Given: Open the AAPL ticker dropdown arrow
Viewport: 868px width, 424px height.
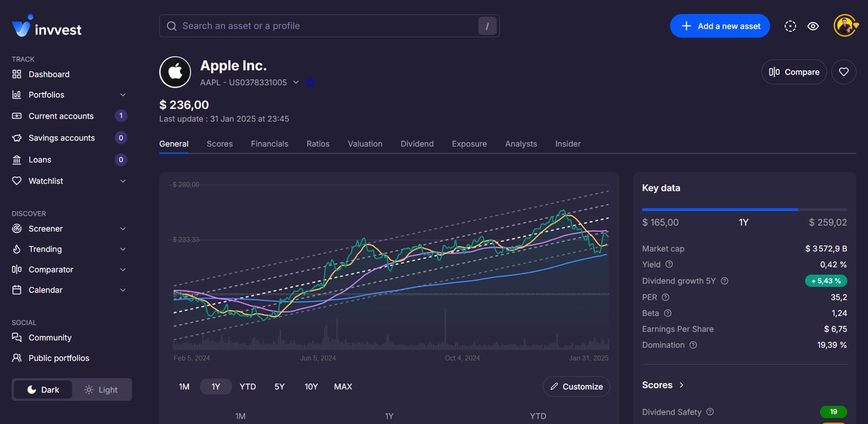Looking at the screenshot, I should pos(296,82).
